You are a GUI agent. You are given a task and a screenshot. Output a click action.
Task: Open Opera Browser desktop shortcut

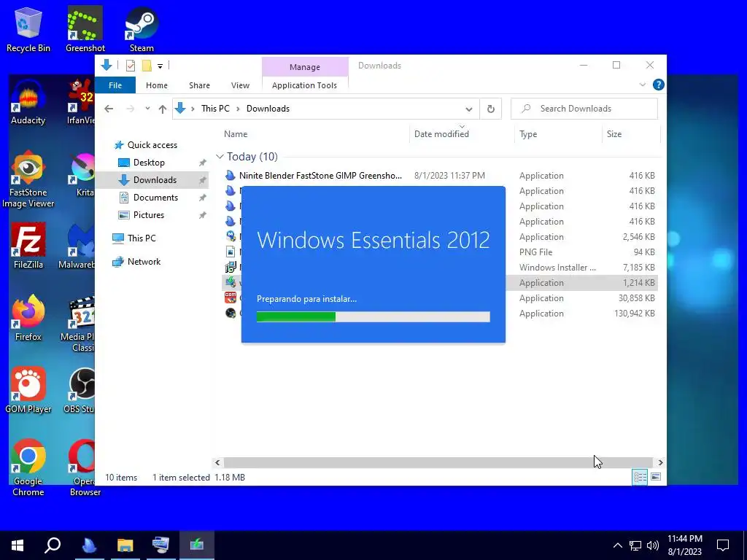pyautogui.click(x=84, y=467)
